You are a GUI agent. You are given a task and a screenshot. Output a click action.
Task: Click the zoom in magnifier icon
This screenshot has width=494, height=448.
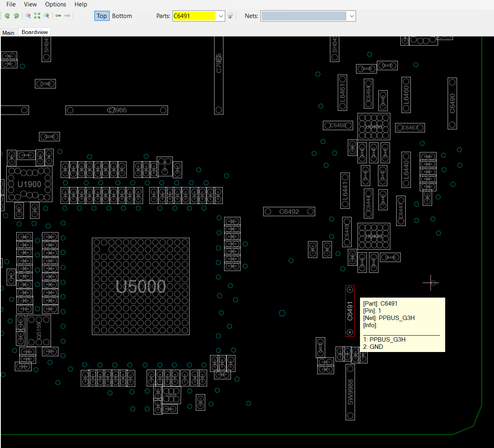tap(47, 16)
